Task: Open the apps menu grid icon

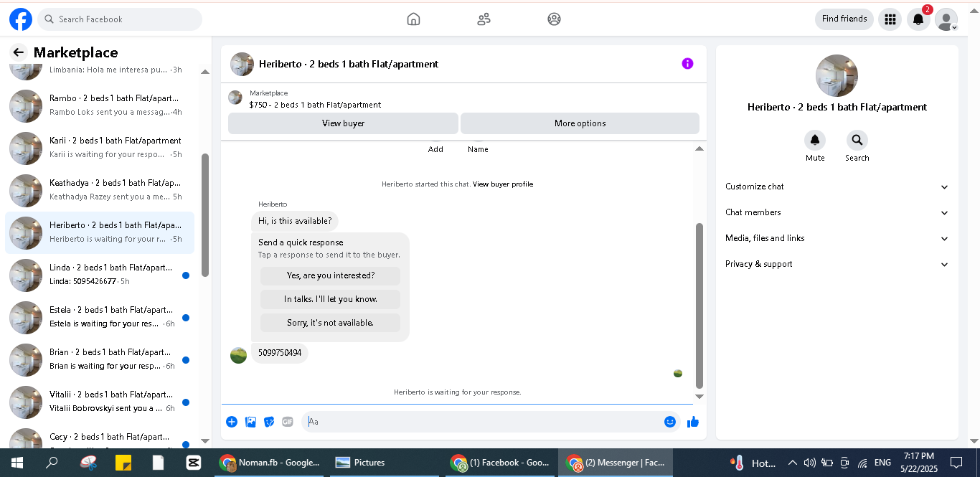Action: pyautogui.click(x=890, y=19)
